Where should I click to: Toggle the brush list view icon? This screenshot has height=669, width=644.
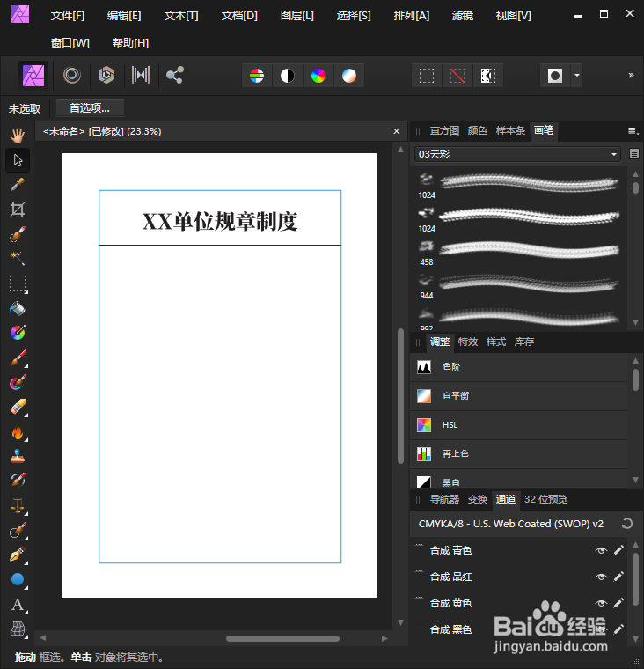634,153
